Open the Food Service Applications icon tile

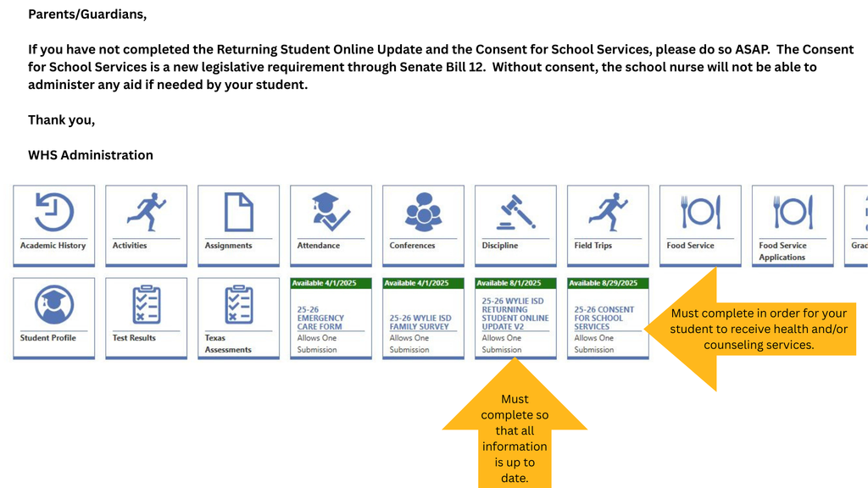[793, 212]
